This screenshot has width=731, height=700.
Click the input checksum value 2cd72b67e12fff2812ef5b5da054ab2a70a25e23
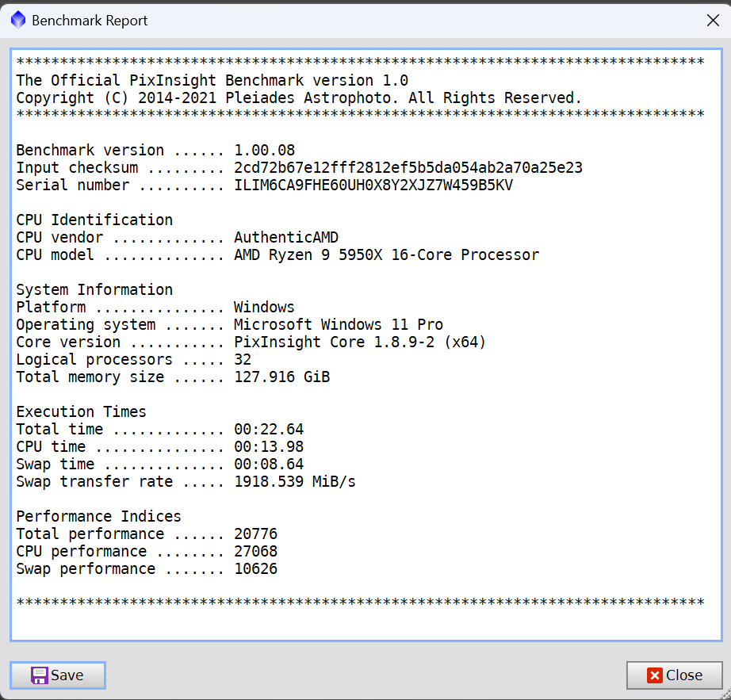(408, 167)
